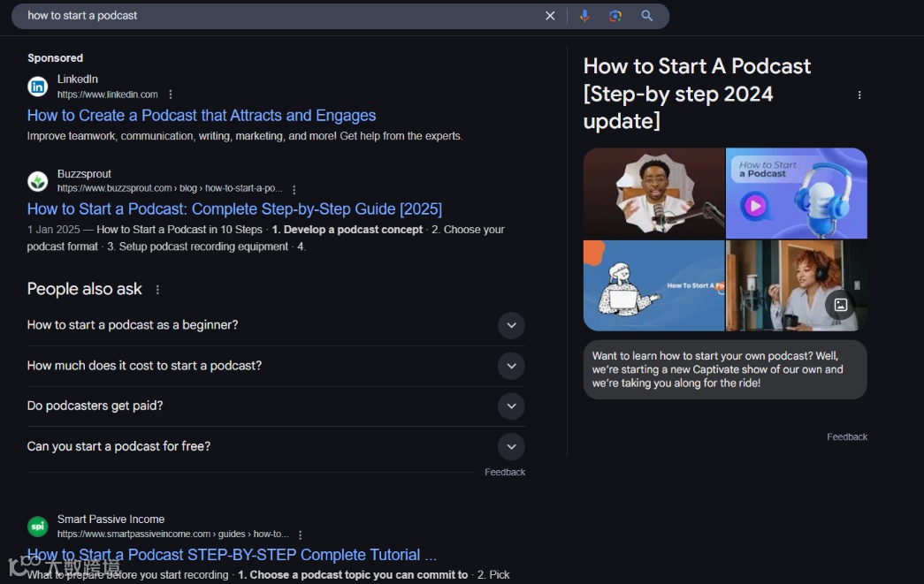Open the blue illustrated laptop character thumbnail
The image size is (924, 584).
654,285
